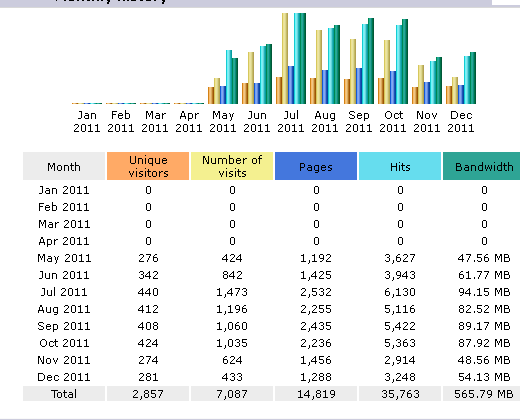Click the Jul 2011 chart bar group
The width and height of the screenshot is (520, 420).
pyautogui.click(x=291, y=58)
